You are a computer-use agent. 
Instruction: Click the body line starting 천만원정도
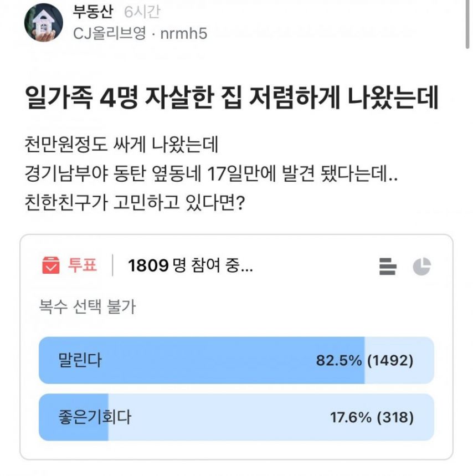(123, 146)
